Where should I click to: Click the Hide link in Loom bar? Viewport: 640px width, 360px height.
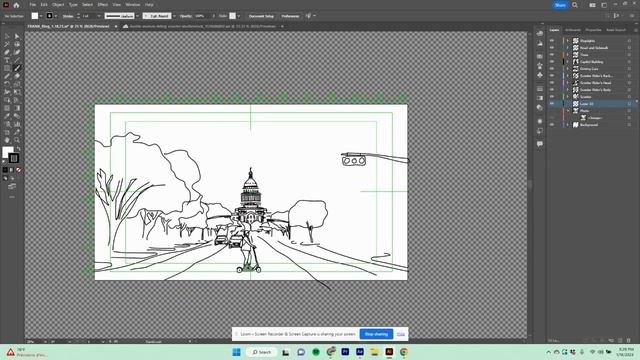(x=401, y=334)
